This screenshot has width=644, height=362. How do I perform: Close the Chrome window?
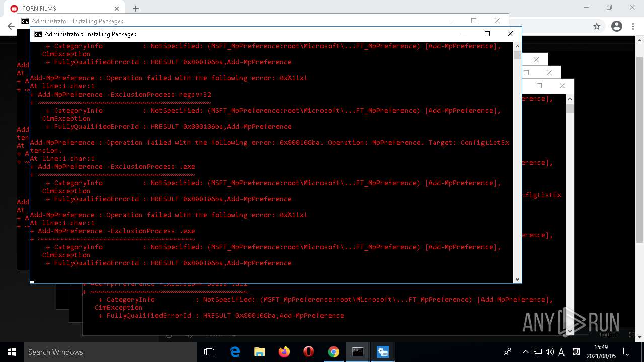coord(632,8)
